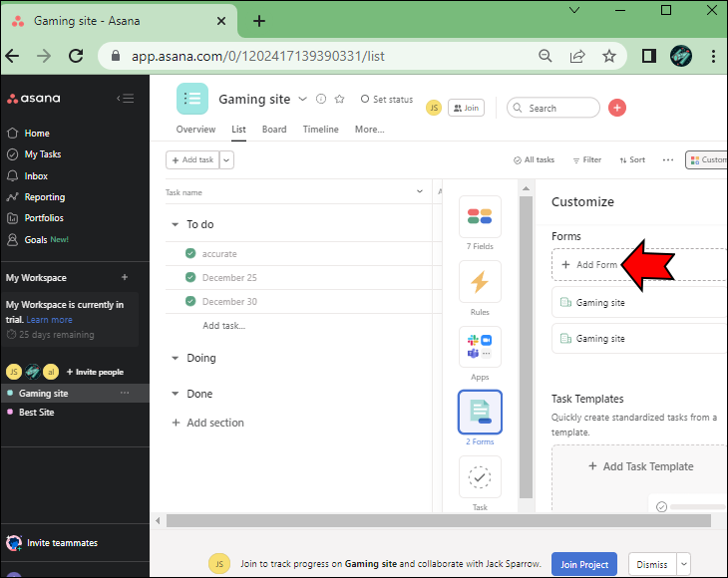Toggle completion of the accurate task
The width and height of the screenshot is (728, 578).
click(190, 253)
